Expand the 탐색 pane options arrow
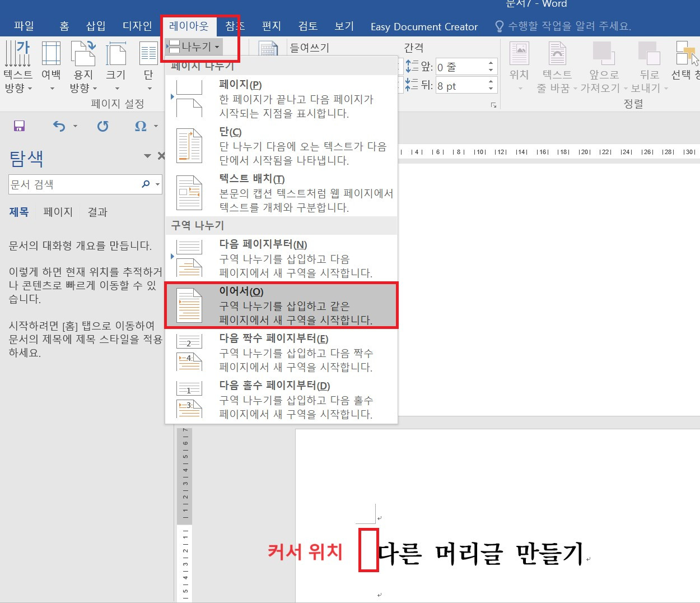The width and height of the screenshot is (700, 603). [147, 156]
